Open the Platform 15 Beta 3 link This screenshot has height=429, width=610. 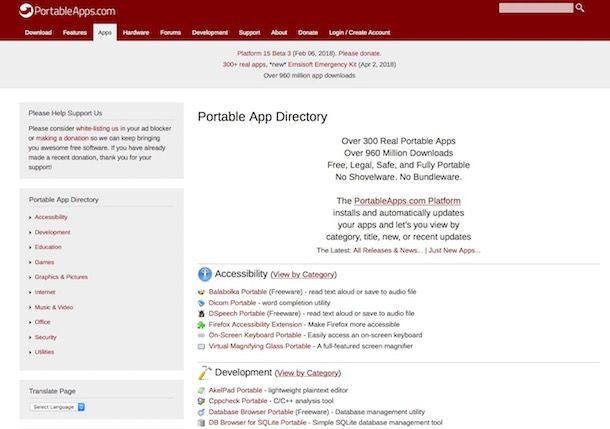[264, 53]
